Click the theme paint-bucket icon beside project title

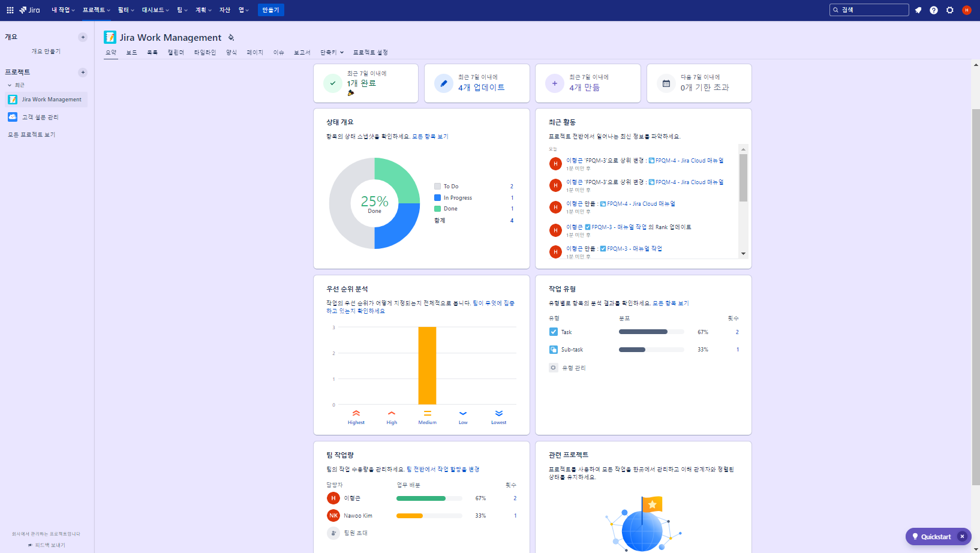pos(231,37)
